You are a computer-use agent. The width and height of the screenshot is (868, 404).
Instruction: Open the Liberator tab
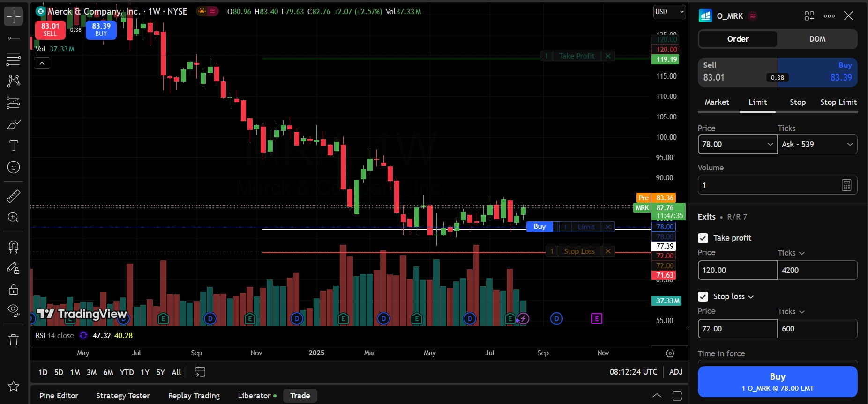pos(257,396)
